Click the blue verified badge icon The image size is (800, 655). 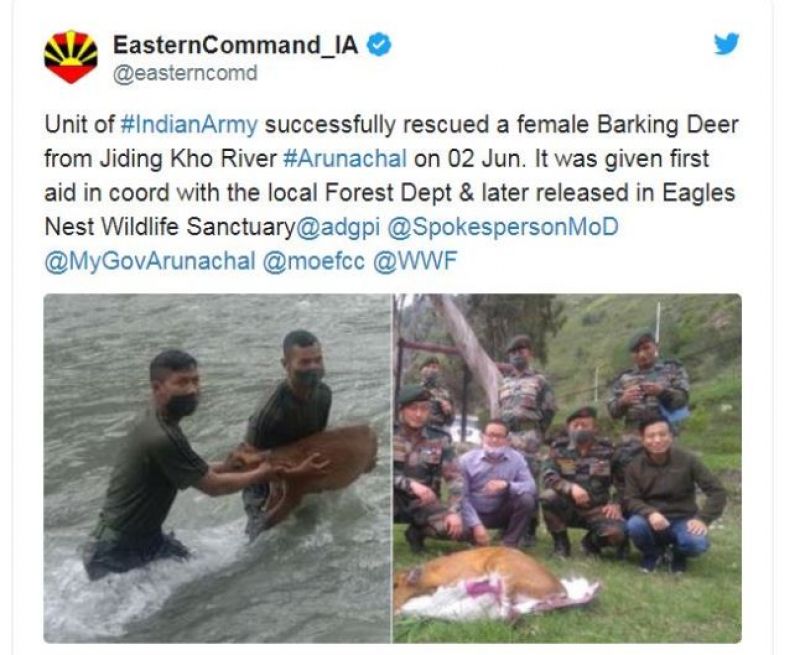pyautogui.click(x=379, y=45)
